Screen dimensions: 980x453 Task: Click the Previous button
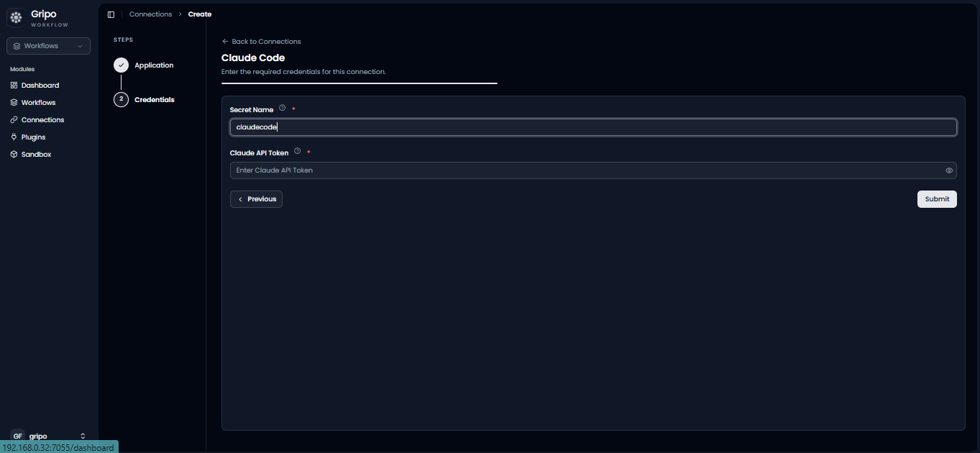[x=256, y=199]
